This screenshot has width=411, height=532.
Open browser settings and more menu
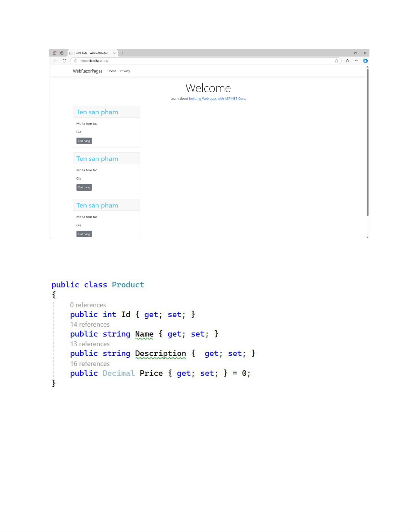pos(356,61)
